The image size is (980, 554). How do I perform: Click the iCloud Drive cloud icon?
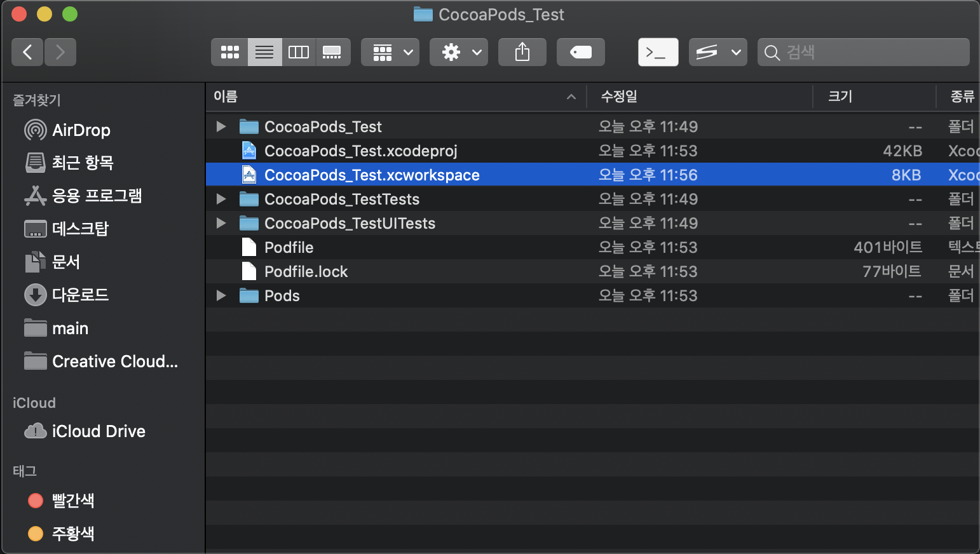click(x=35, y=431)
